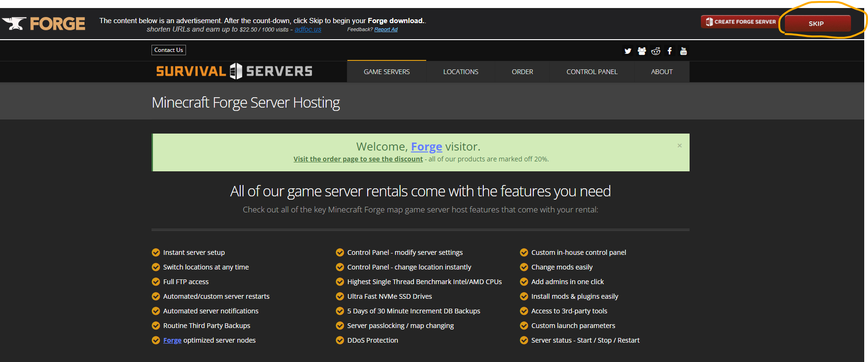
Task: Click 'Server status - Start / Stop / Restart'
Action: tap(585, 340)
